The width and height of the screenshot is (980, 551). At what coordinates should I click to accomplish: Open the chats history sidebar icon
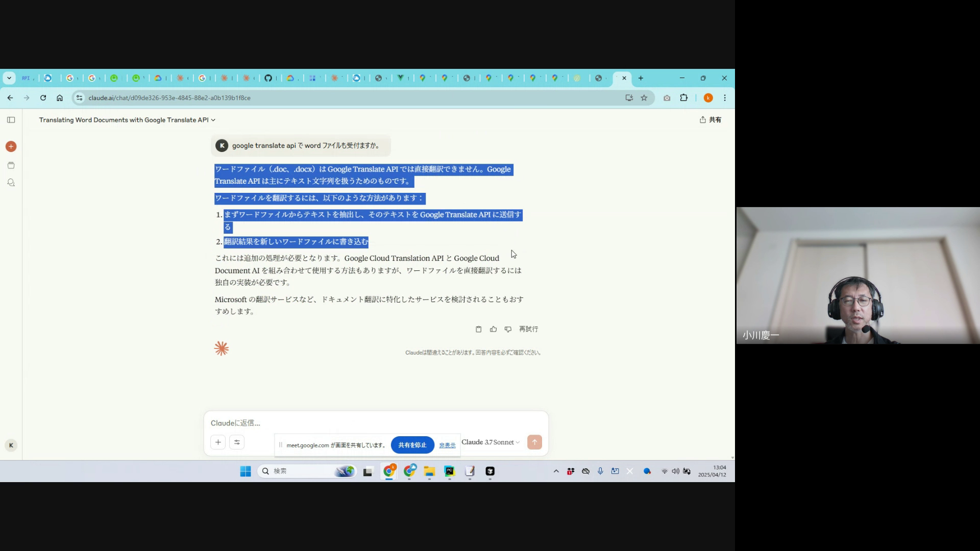point(11,183)
